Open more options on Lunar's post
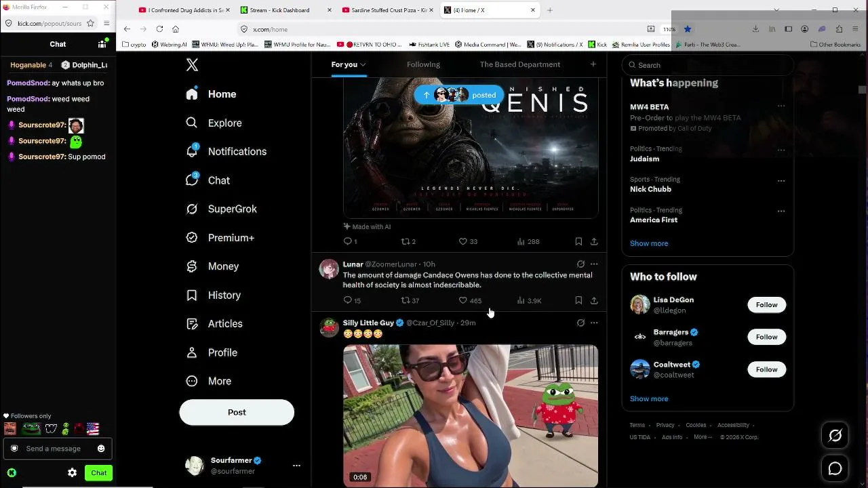The height and width of the screenshot is (488, 868). pyautogui.click(x=594, y=264)
